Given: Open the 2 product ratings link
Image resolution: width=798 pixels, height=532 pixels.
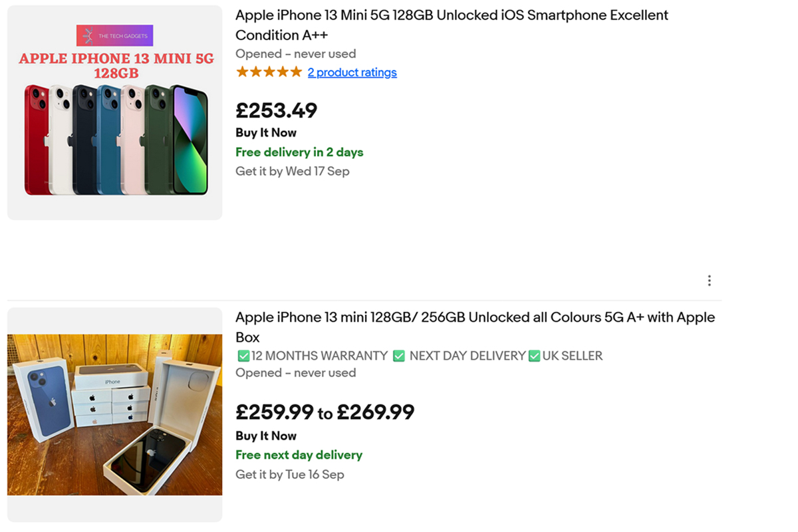Looking at the screenshot, I should [x=352, y=72].
